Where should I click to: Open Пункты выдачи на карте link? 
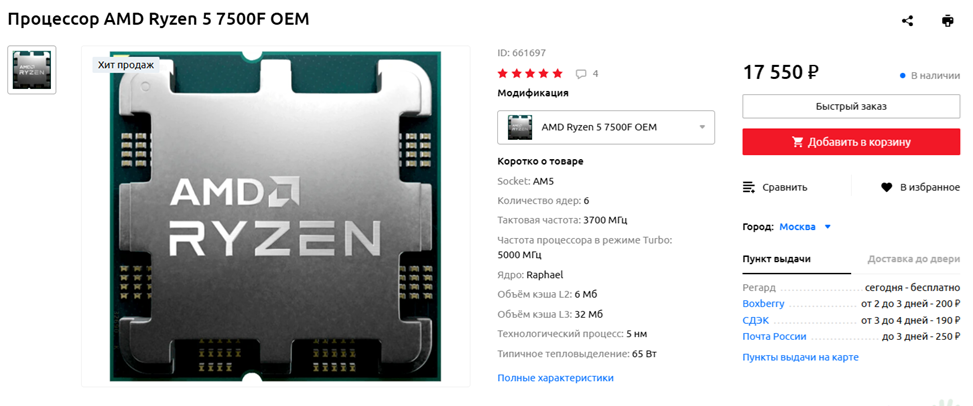click(x=800, y=358)
